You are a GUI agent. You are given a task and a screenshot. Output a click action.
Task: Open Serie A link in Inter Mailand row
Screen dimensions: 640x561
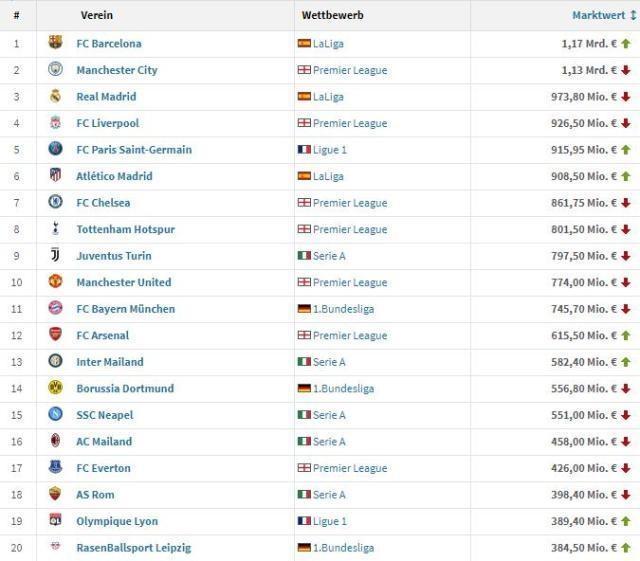pos(329,362)
